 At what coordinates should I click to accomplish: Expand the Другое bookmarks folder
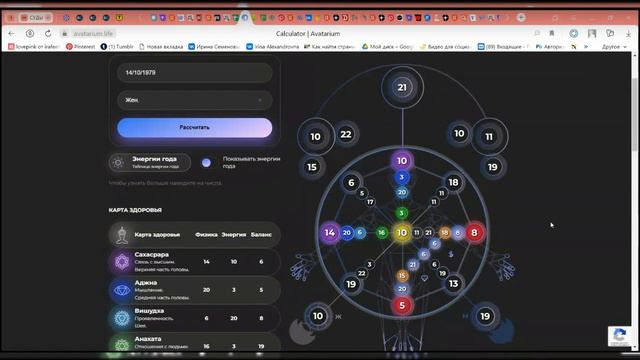[614, 47]
